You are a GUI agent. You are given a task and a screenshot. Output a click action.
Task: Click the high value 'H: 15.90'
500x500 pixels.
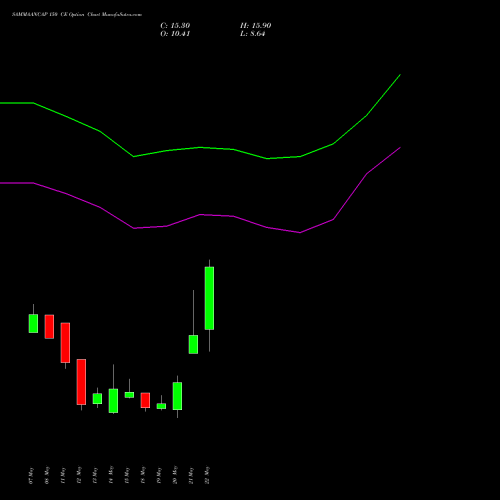[x=256, y=26]
